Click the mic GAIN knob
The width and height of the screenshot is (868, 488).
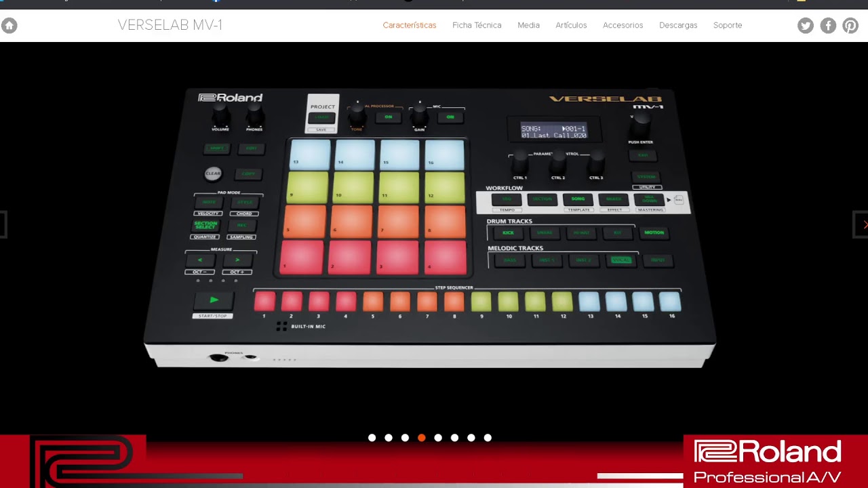420,116
